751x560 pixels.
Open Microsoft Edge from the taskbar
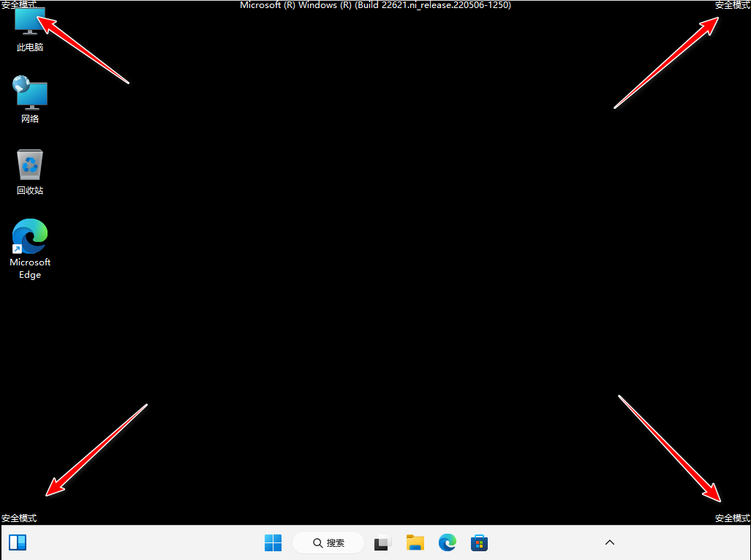[448, 542]
